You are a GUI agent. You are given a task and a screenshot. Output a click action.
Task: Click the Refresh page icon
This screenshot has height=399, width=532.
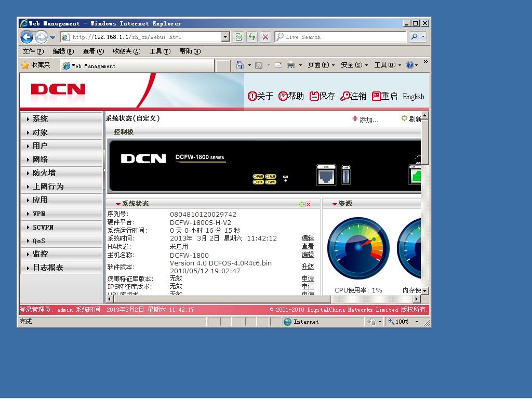252,37
